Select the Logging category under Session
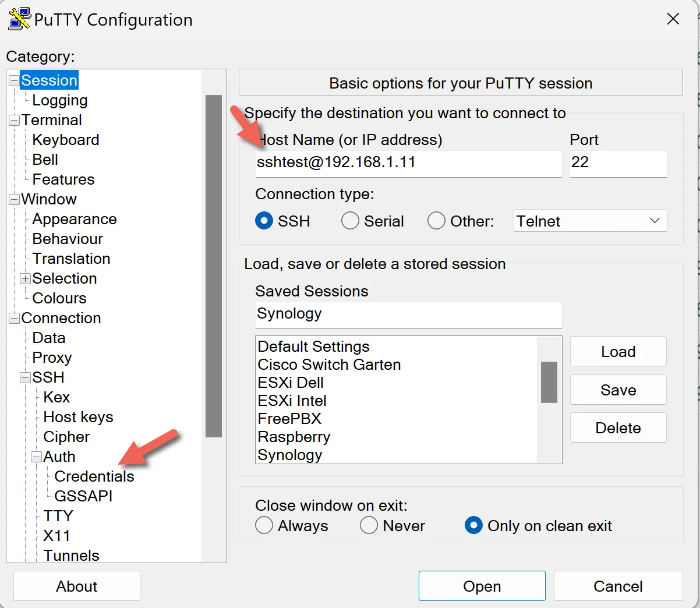The image size is (700, 608). pos(60,100)
